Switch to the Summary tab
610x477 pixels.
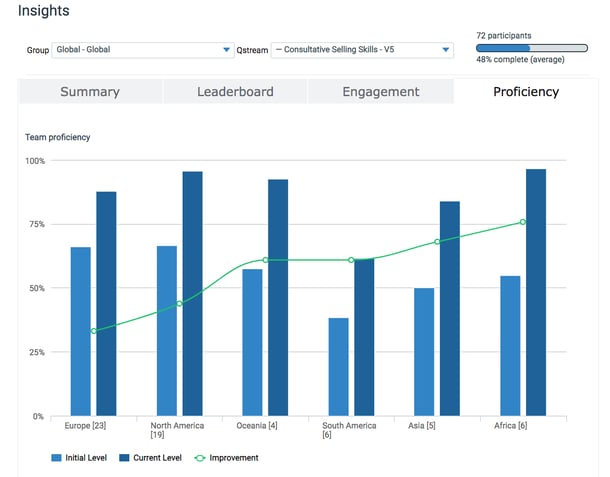[90, 92]
